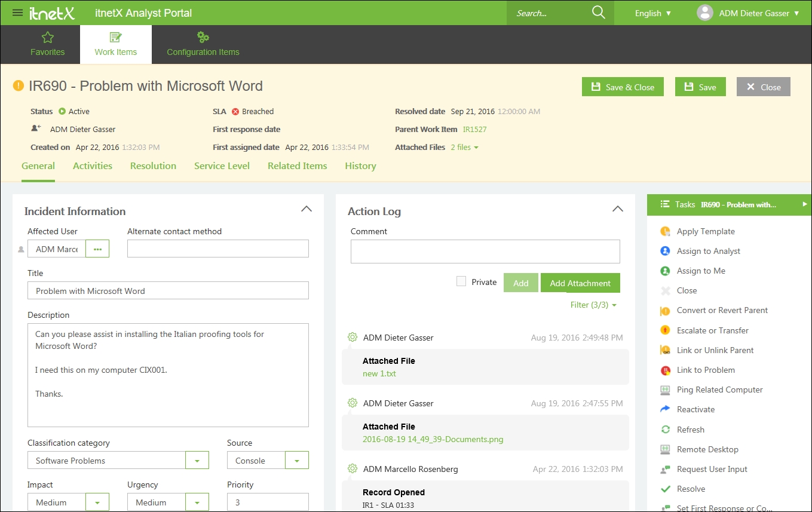Viewport: 812px width, 512px height.
Task: Open parent work item IR1527 link
Action: (475, 129)
